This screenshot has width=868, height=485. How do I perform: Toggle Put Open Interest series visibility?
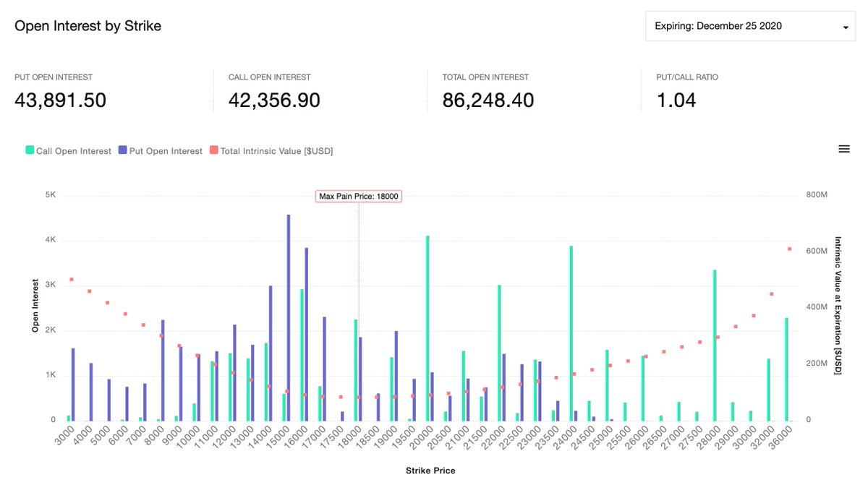pos(161,150)
